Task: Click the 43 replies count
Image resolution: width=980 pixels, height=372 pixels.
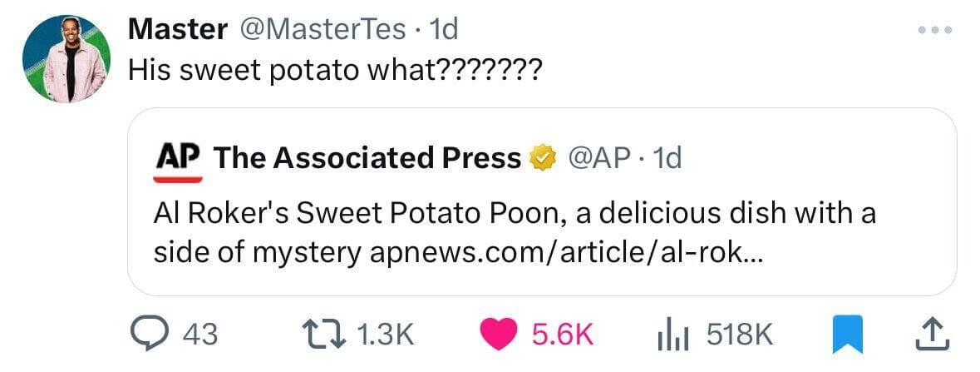Action: click(199, 335)
